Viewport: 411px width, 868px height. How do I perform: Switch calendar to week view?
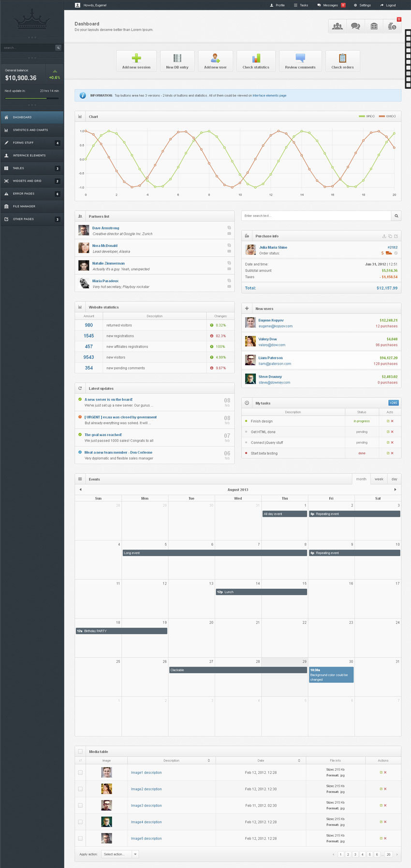(379, 479)
